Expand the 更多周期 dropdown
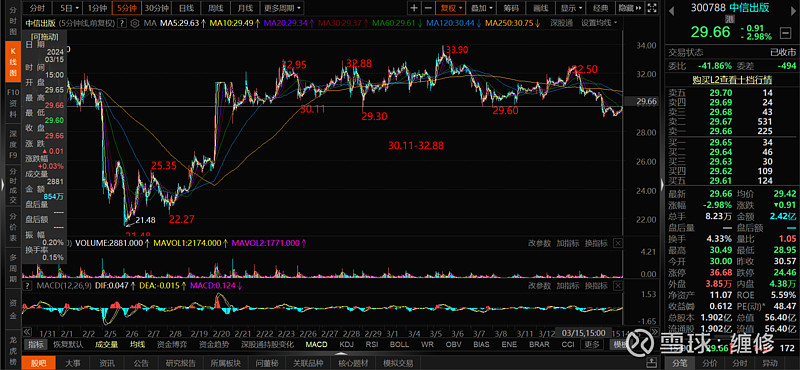 (283, 8)
